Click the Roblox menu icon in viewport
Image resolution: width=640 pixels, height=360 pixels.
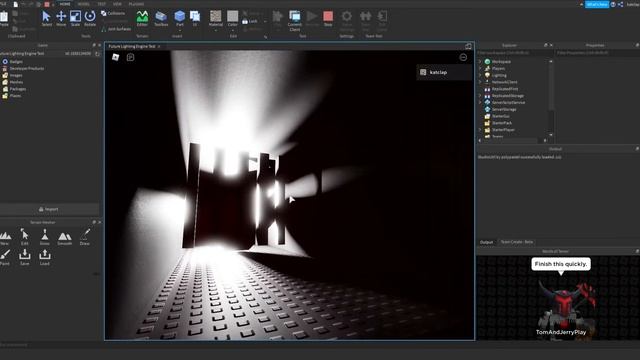pyautogui.click(x=116, y=57)
